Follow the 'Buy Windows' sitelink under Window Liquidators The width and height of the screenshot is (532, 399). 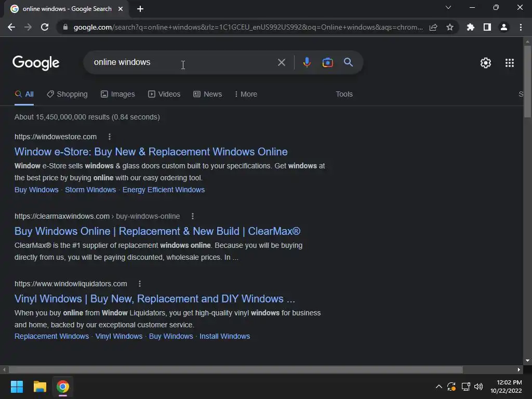coord(171,336)
